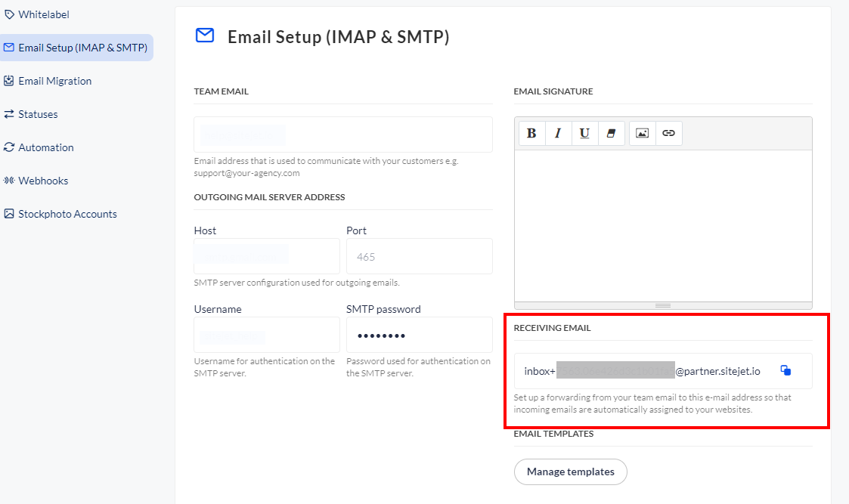Insert a link in signature editor

668,133
